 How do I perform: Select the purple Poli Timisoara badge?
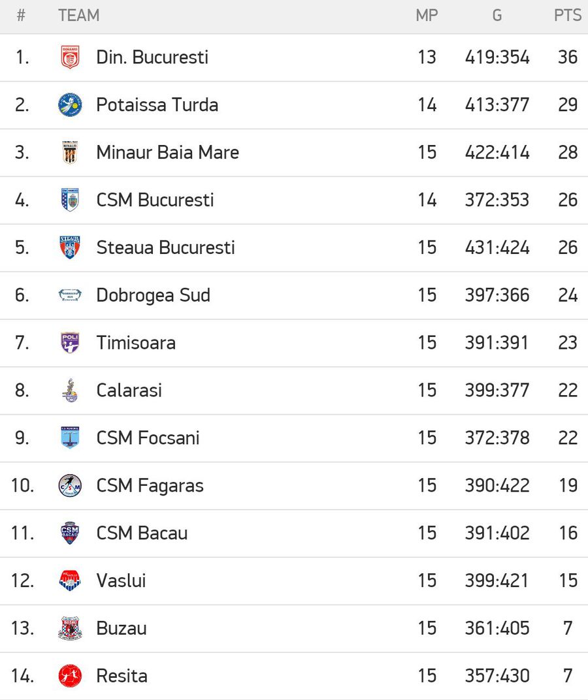pos(70,342)
